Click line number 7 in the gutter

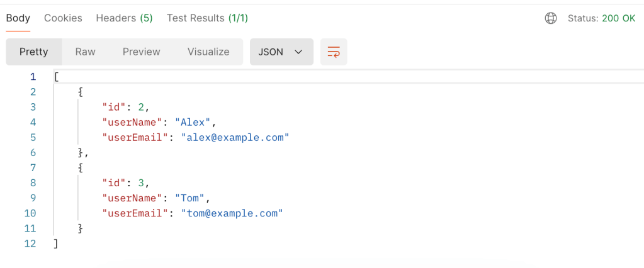33,168
